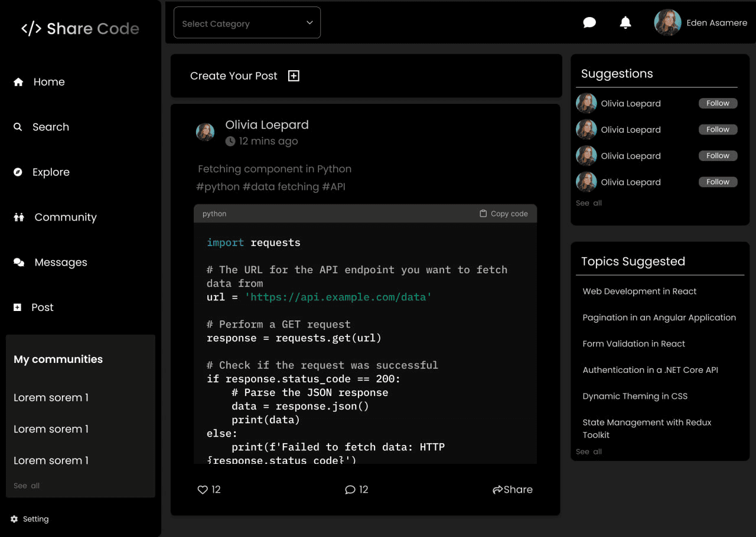Screen dimensions: 756x537
Task: Open notifications bell icon
Action: tap(625, 23)
